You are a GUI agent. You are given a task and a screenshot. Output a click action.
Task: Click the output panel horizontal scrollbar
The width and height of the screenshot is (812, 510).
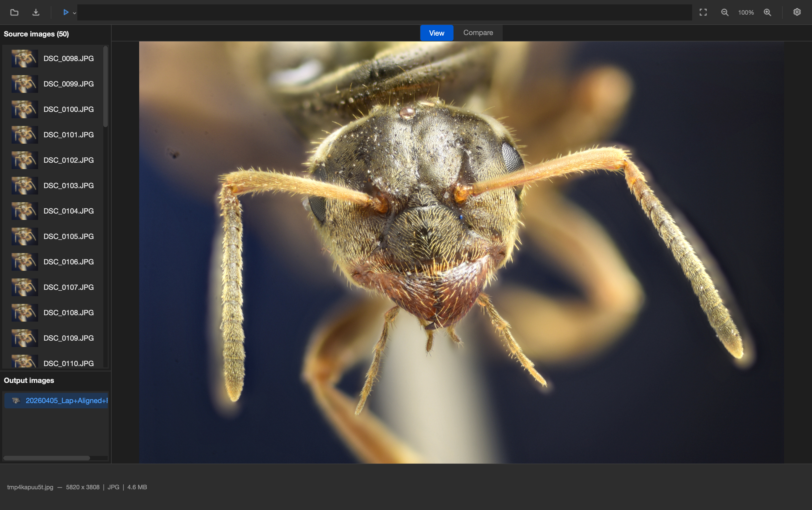(46, 458)
